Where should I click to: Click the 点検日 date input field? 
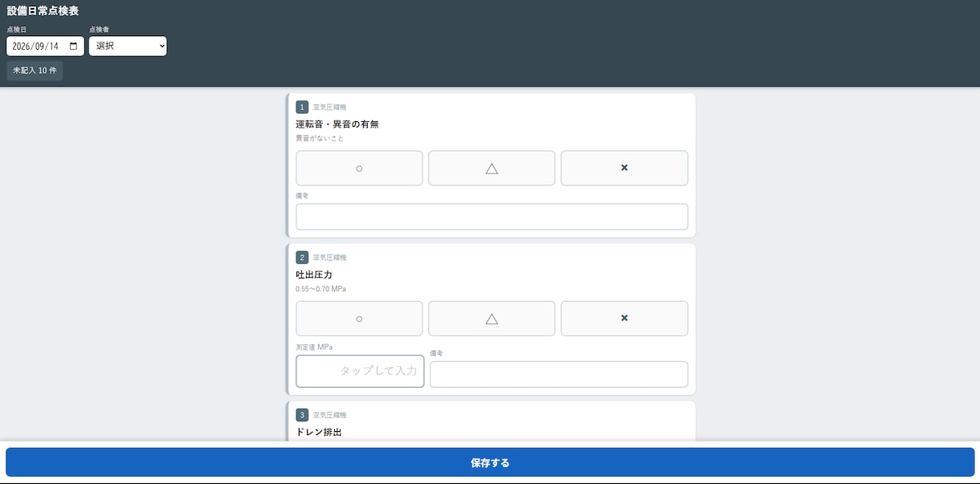pos(45,47)
